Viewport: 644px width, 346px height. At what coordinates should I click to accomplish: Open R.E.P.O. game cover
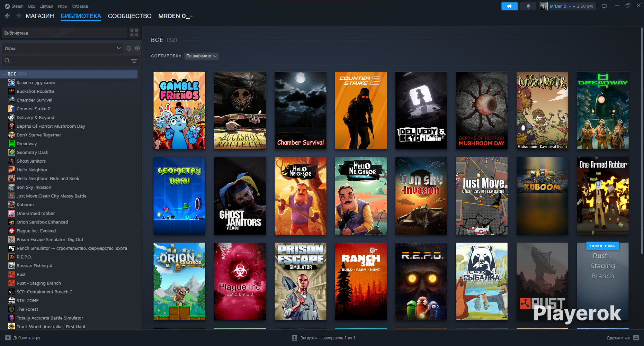(x=421, y=281)
